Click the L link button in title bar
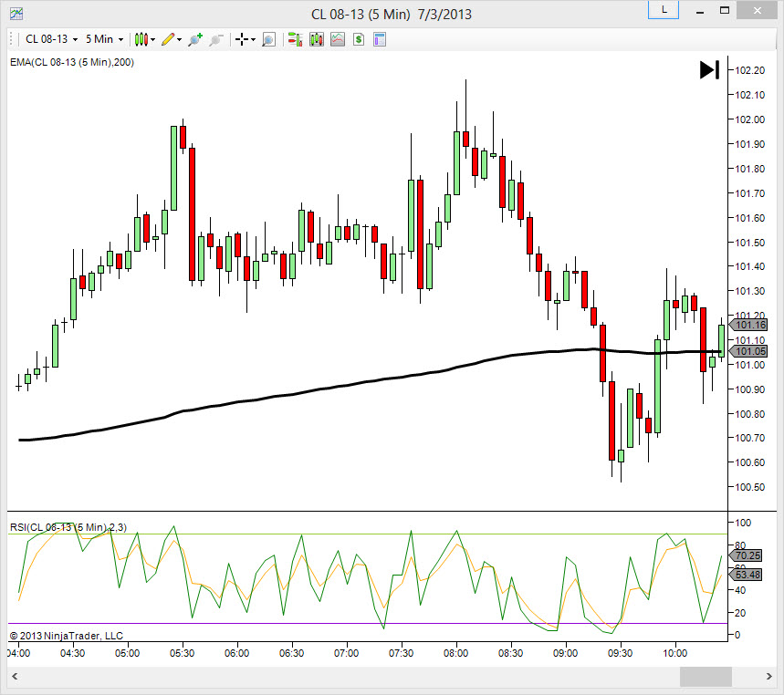The width and height of the screenshot is (784, 695). 664,10
